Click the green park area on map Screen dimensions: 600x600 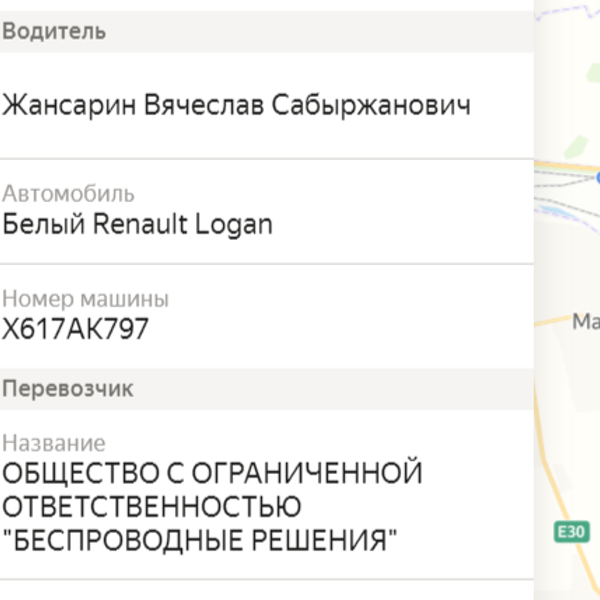point(576,147)
